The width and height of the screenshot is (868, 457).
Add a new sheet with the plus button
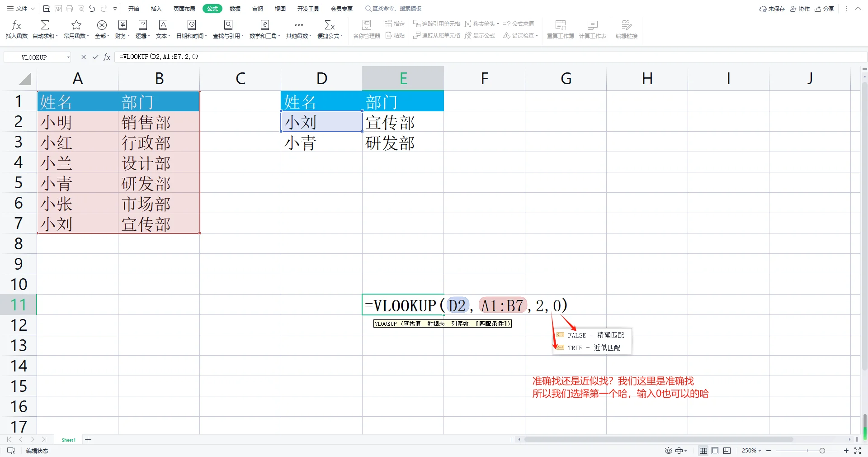click(89, 439)
